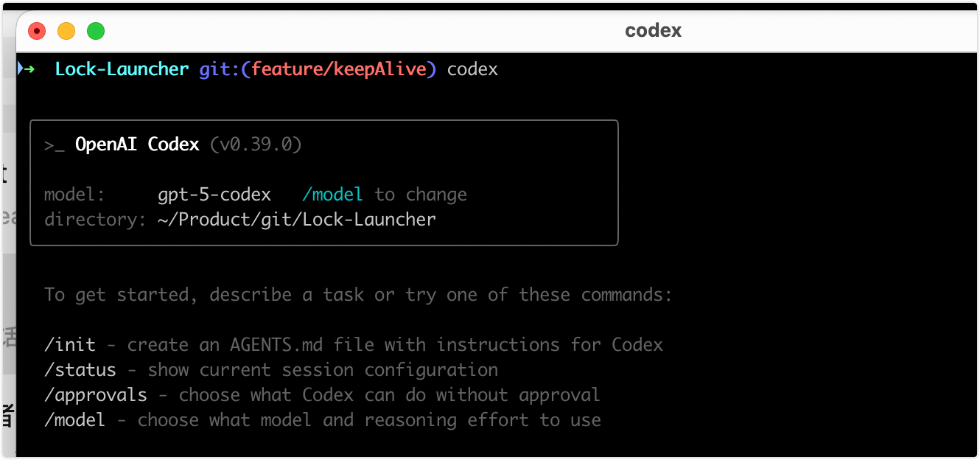The height and width of the screenshot is (460, 980).
Task: Click the feature/keepAlive git branch name
Action: 339,69
